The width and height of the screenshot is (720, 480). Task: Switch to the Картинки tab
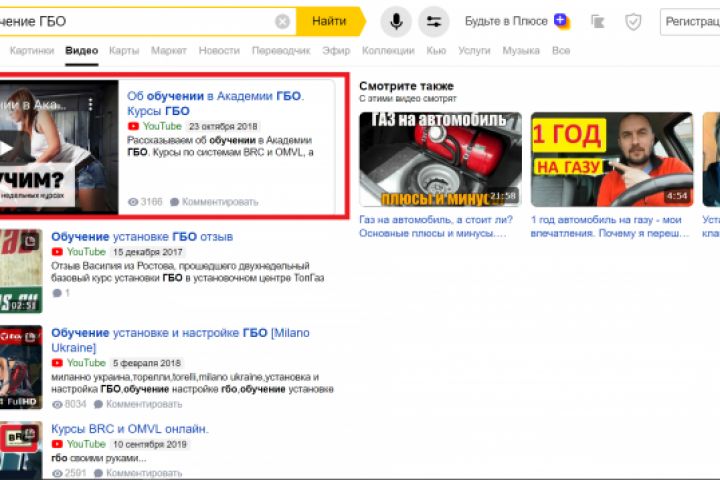pyautogui.click(x=32, y=51)
